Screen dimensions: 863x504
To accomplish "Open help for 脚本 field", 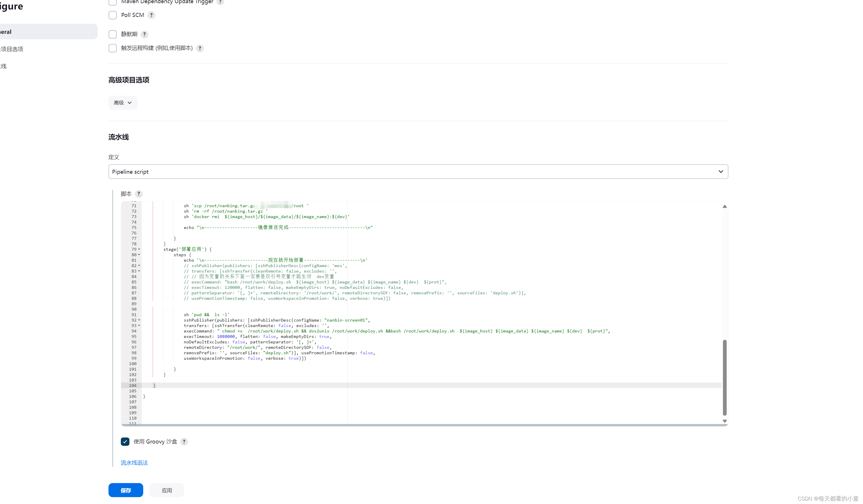I will pos(139,194).
